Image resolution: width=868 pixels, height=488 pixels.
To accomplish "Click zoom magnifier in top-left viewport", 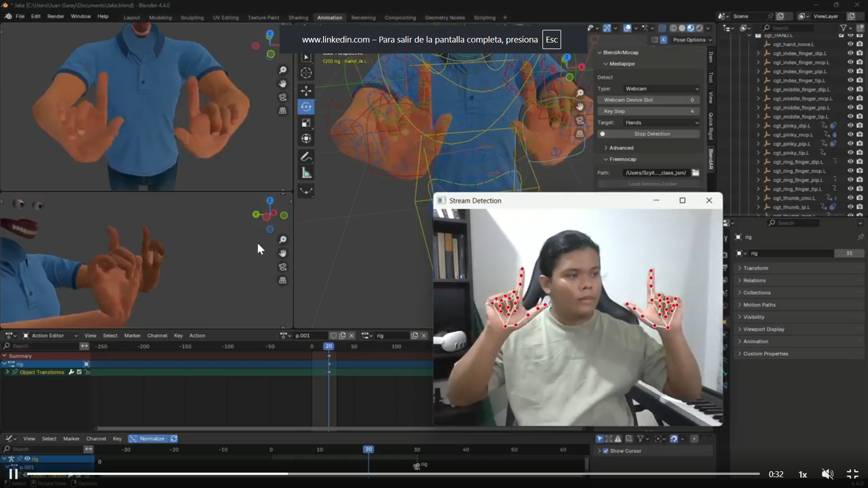I will tap(283, 70).
